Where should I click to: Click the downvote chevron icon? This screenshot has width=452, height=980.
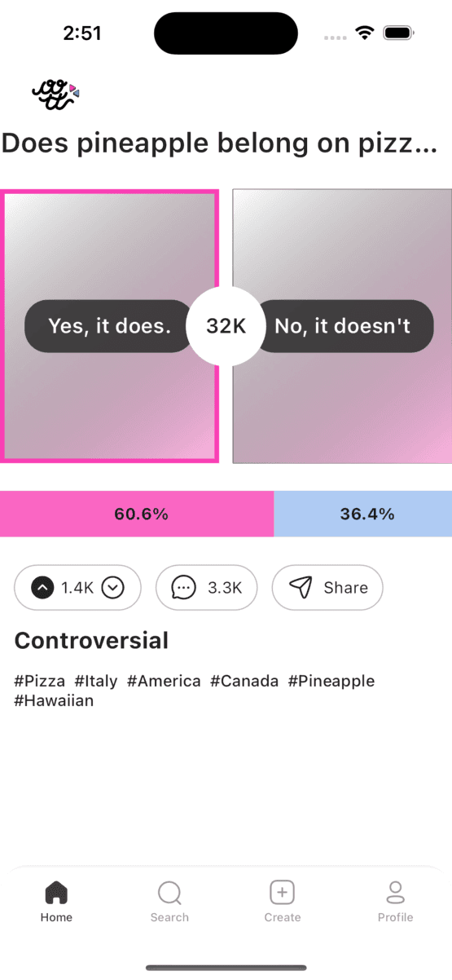point(112,587)
